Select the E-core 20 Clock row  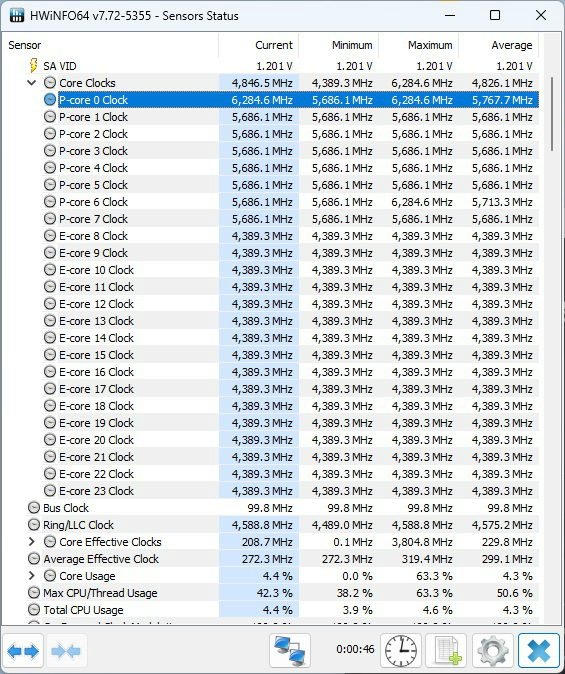[x=290, y=440]
